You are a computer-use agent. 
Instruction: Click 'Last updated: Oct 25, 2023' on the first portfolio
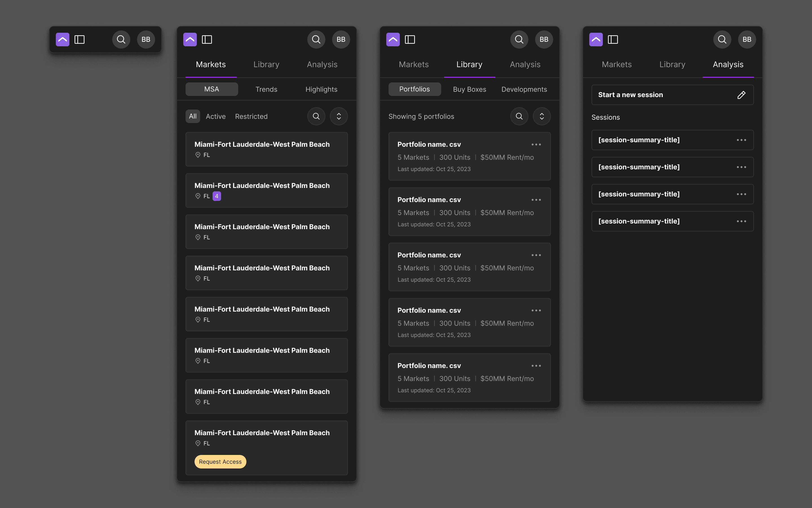pyautogui.click(x=434, y=169)
